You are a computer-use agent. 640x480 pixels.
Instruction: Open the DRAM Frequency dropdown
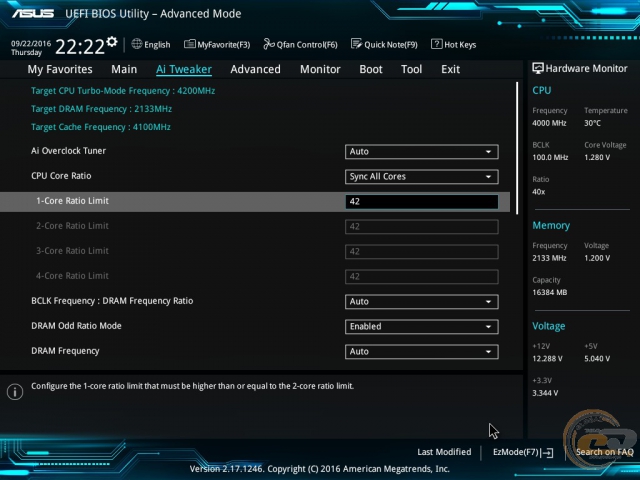tap(421, 351)
